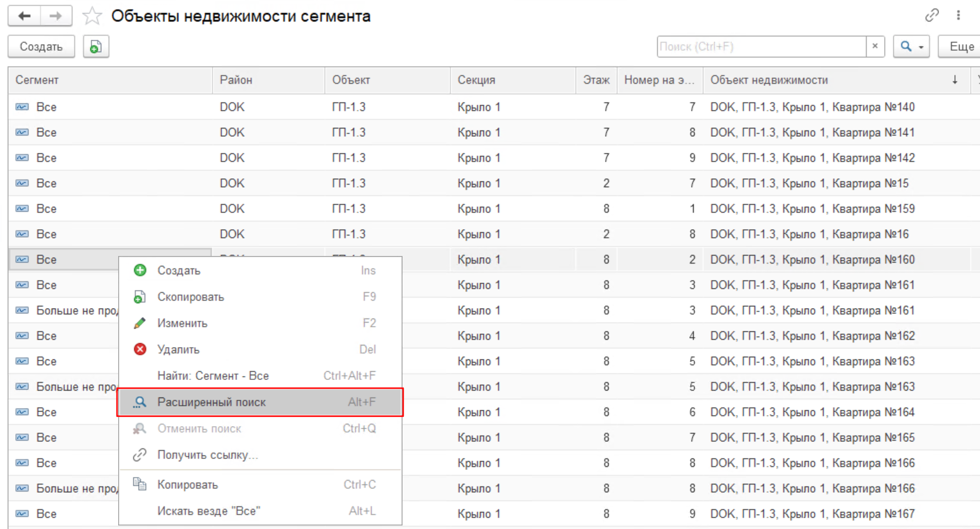This screenshot has height=529, width=980.
Task: Click the get link chain icon
Action: click(x=932, y=15)
